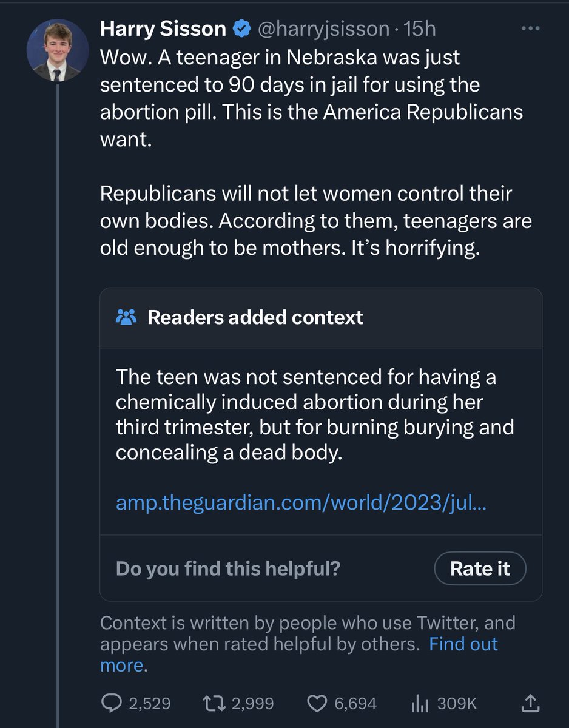Follow the Find out more link

click(x=299, y=654)
